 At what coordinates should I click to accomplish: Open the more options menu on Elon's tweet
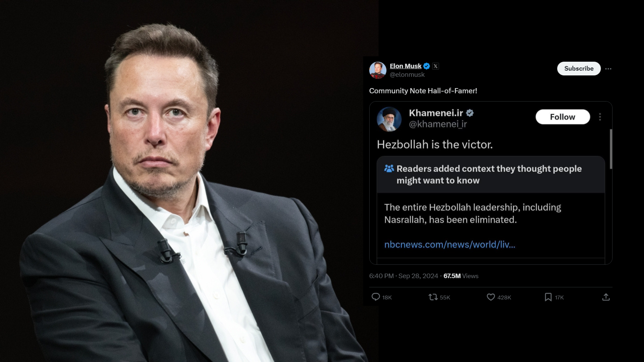(x=609, y=68)
